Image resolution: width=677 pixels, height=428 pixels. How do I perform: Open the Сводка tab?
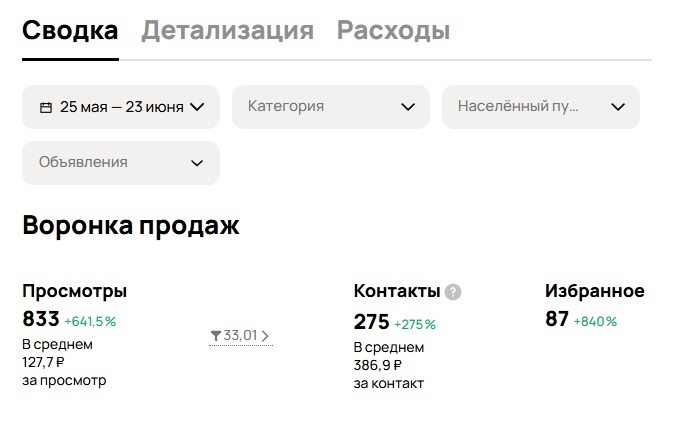70,31
